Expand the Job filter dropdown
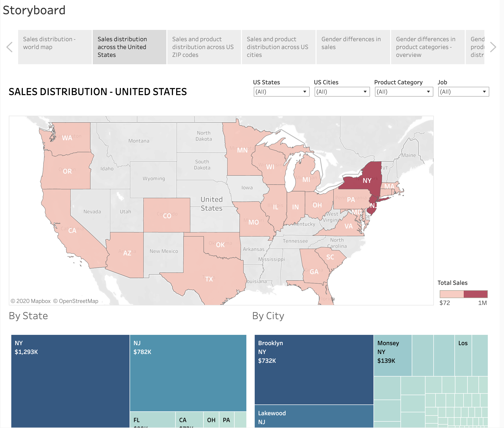The height and width of the screenshot is (428, 504). [463, 92]
